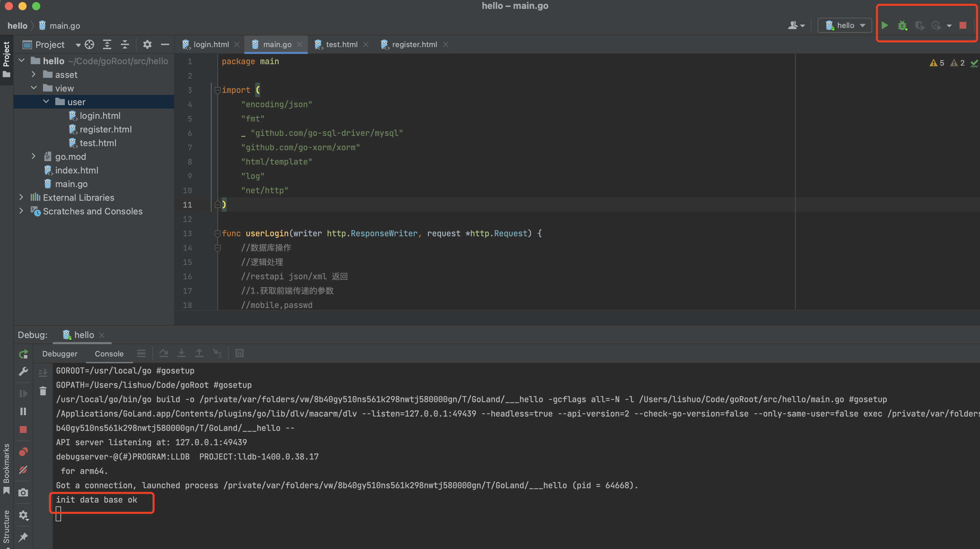Expand the asset folder
980x549 pixels.
point(33,74)
